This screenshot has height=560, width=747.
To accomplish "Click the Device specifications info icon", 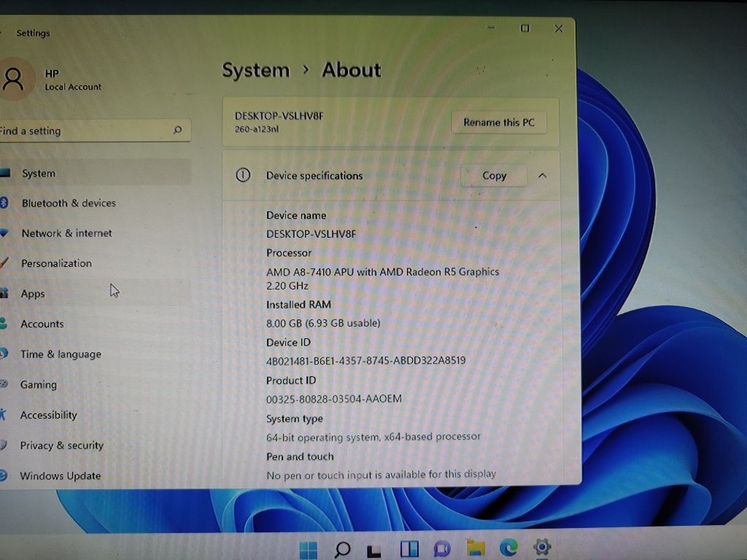I will (243, 175).
